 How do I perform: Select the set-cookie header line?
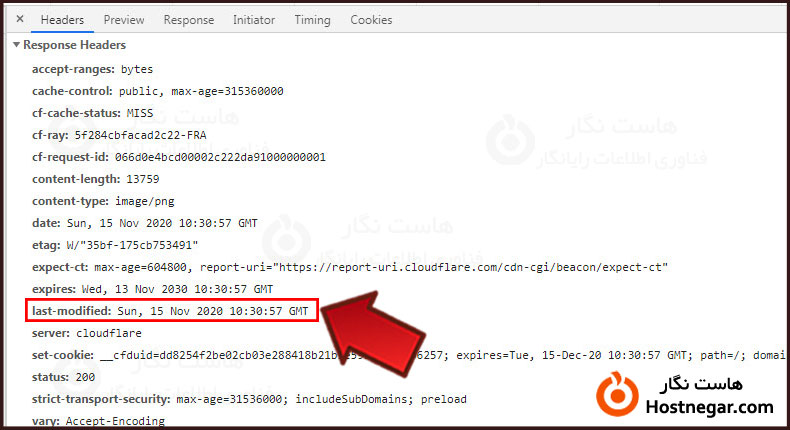[408, 355]
